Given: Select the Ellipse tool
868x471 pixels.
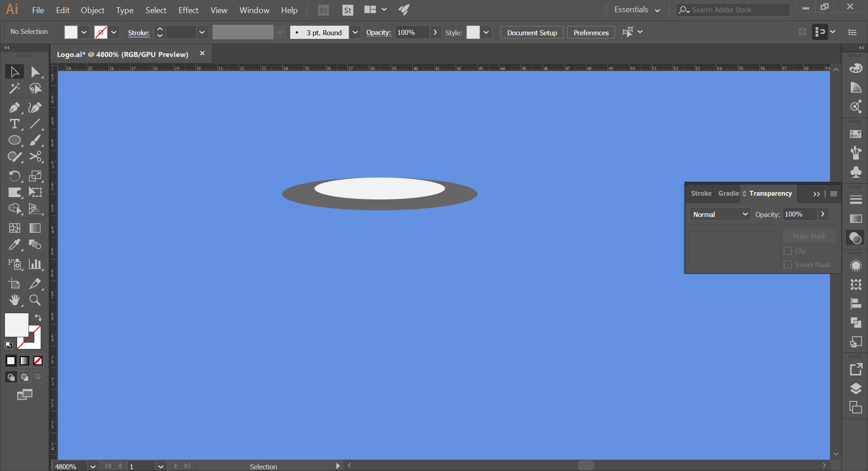Looking at the screenshot, I should click(x=14, y=140).
